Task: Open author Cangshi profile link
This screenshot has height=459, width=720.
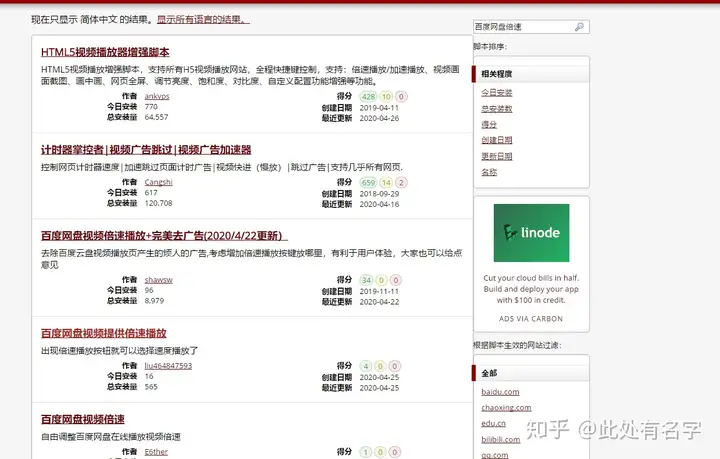Action: point(158,182)
